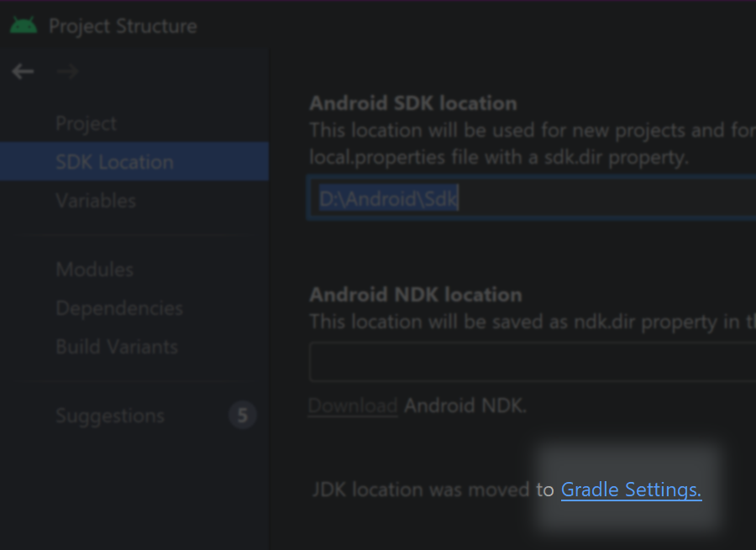756x550 pixels.
Task: Focus the Android SDK location path field
Action: pos(532,198)
